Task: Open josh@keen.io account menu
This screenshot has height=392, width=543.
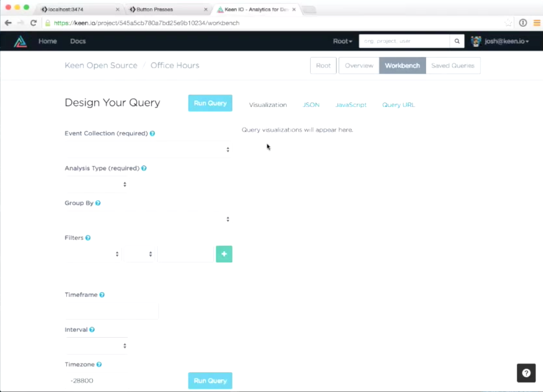Action: [507, 41]
